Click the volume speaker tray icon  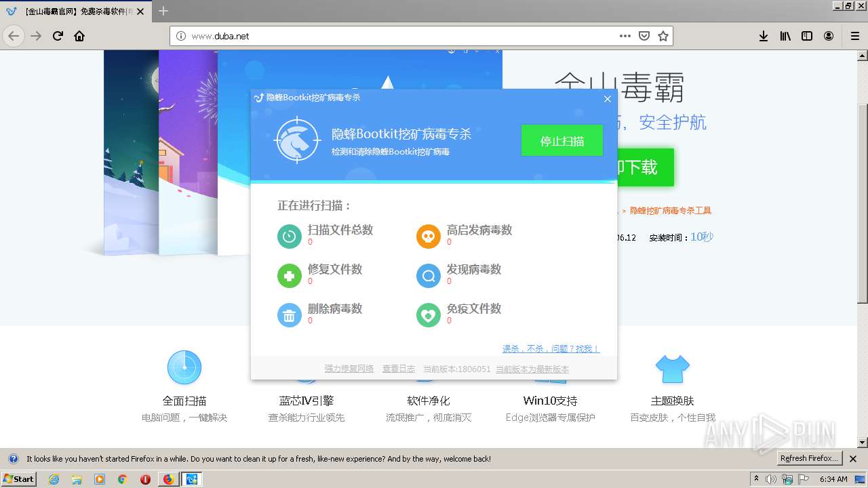pyautogui.click(x=771, y=479)
